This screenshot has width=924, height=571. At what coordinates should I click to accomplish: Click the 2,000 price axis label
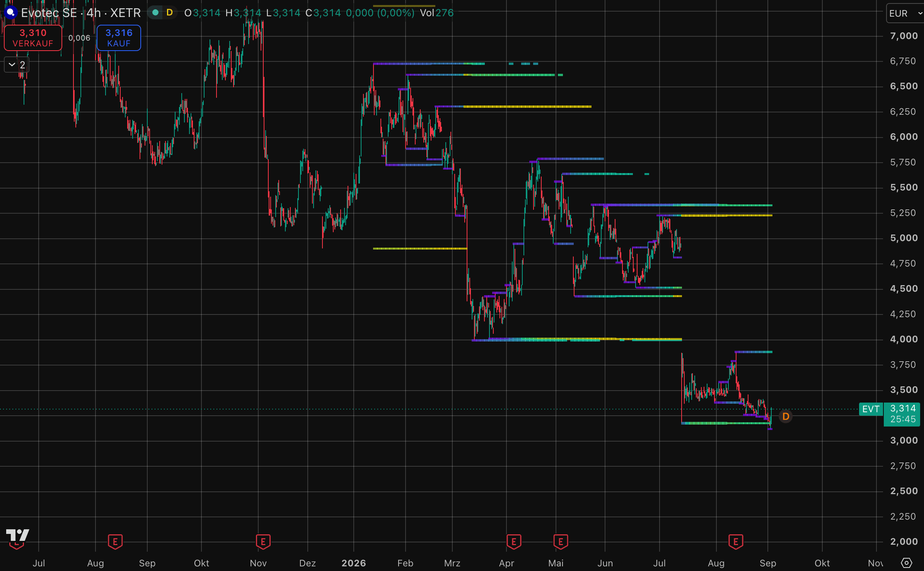point(904,542)
